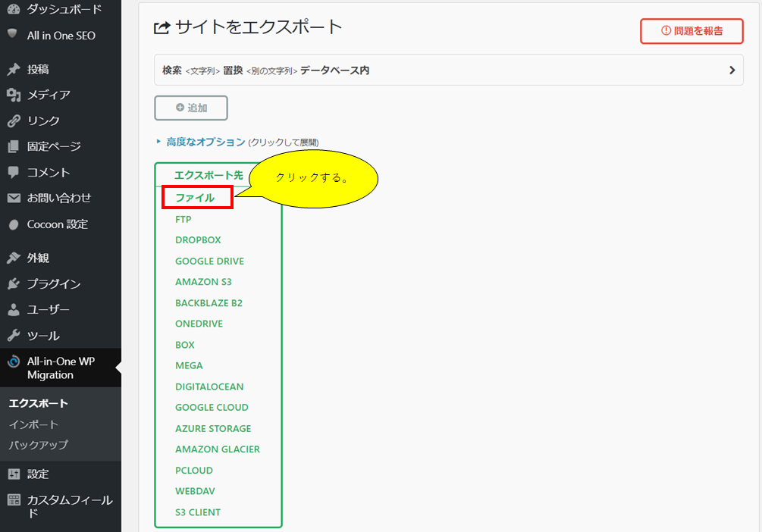This screenshot has height=532, width=762.
Task: Click the コメント speech bubble icon
Action: [14, 173]
